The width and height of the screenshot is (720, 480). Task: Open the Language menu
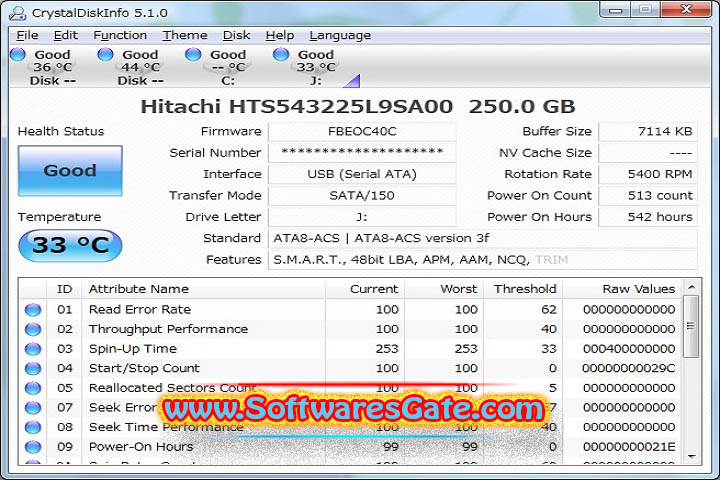click(x=340, y=35)
